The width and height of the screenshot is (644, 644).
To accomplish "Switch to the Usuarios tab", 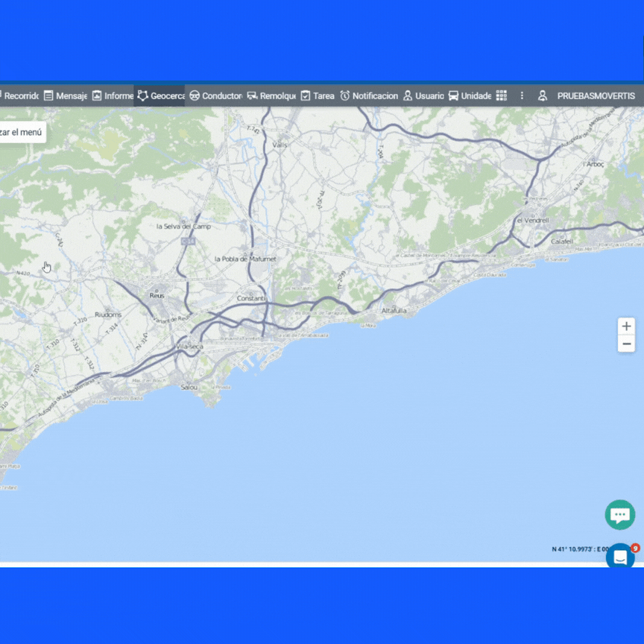I will [423, 95].
